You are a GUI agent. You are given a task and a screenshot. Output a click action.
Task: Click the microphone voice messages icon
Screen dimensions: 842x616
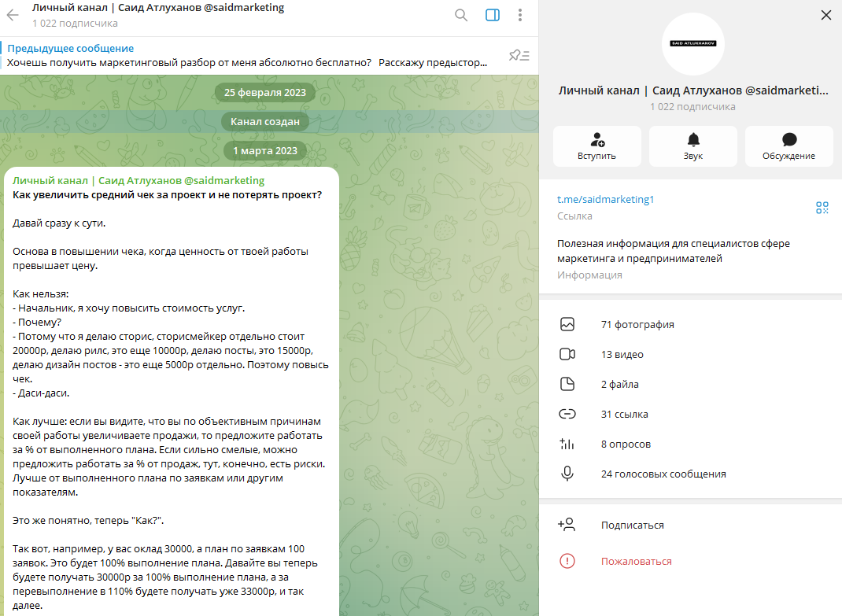(x=567, y=474)
